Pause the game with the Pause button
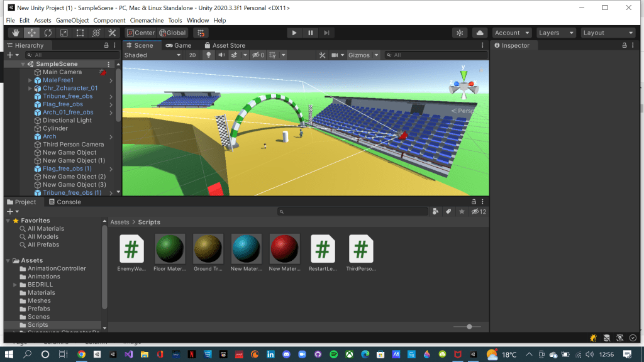The image size is (644, 362). (x=311, y=33)
